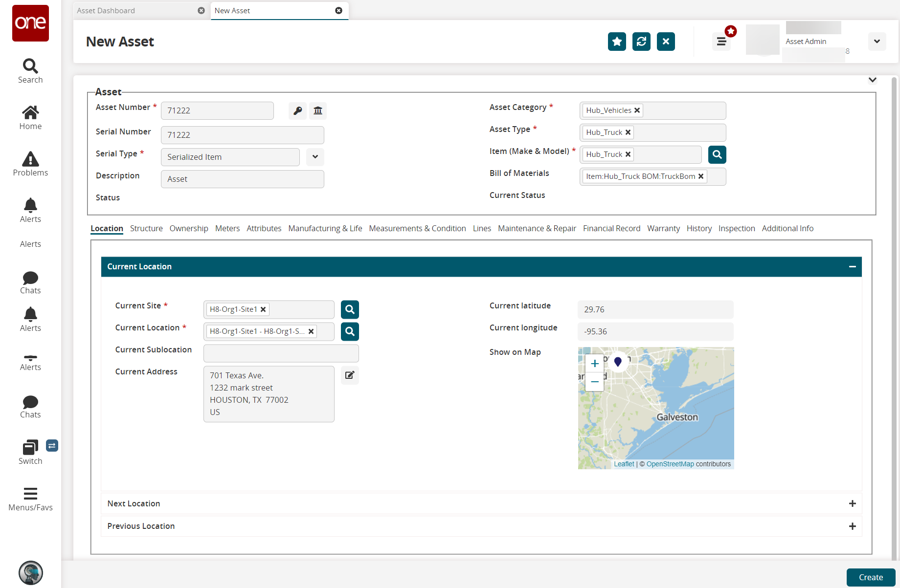
Task: Click the key icon beside Asset Number
Action: tap(297, 110)
